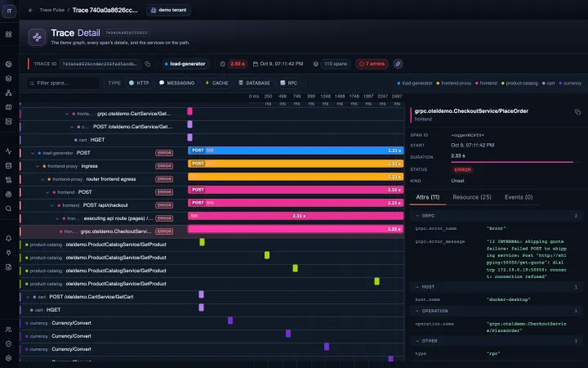Open the notifications bell in sidebar

[9, 239]
